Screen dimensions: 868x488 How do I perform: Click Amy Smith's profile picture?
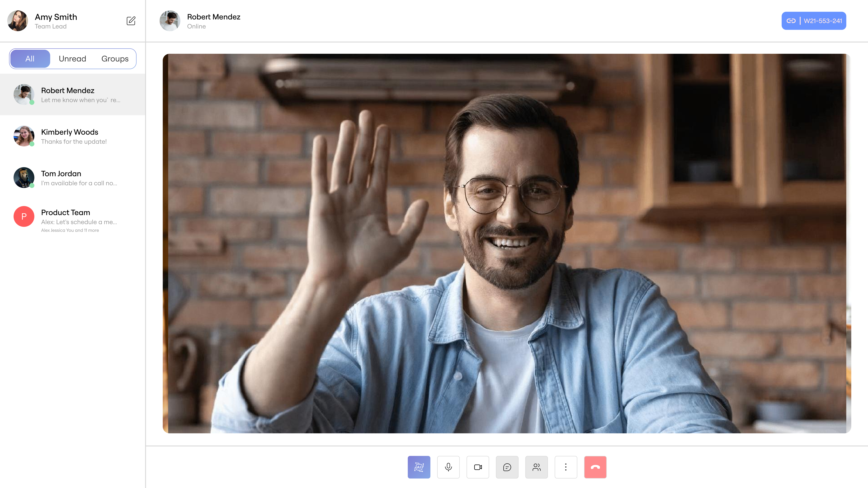18,21
